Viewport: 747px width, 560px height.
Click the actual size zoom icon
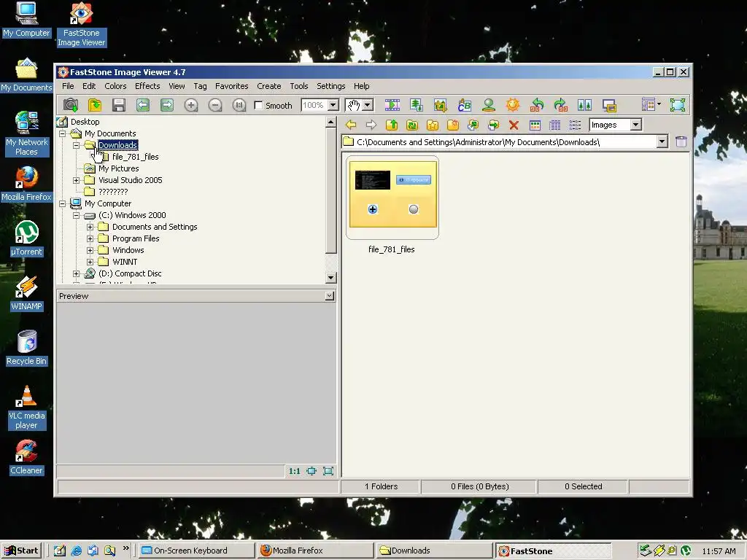[239, 105]
